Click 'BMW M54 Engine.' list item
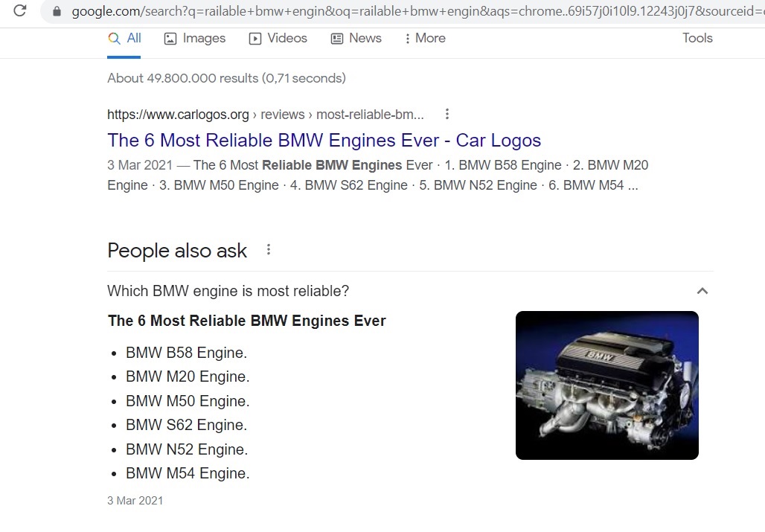This screenshot has height=532, width=765. click(188, 473)
